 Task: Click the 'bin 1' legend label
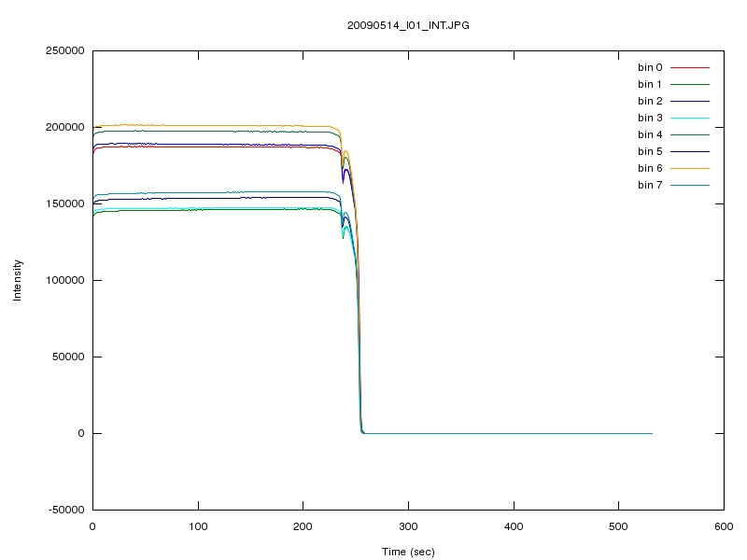(650, 84)
